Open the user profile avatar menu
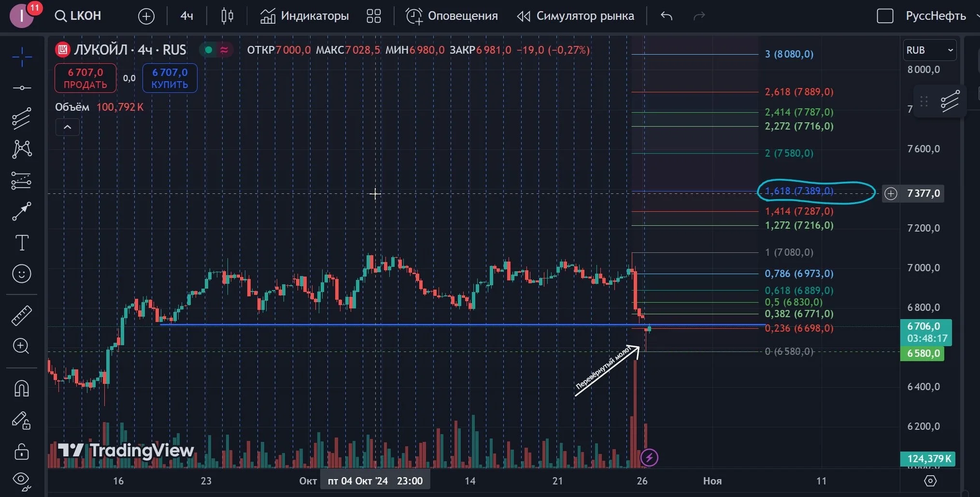Image resolution: width=980 pixels, height=497 pixels. (22, 15)
